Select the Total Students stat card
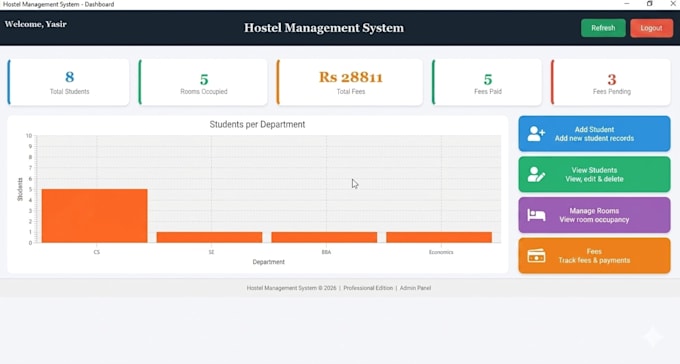680x364 pixels. pyautogui.click(x=69, y=82)
